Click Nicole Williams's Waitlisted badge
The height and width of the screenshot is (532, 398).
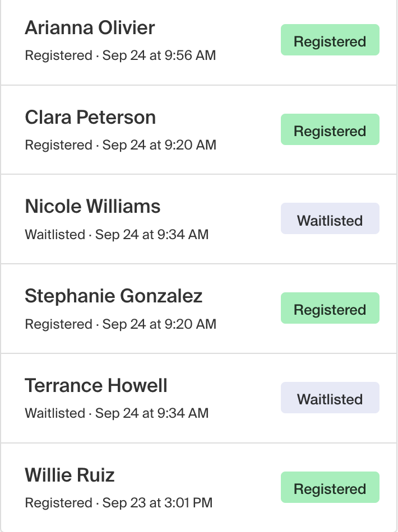[330, 218]
